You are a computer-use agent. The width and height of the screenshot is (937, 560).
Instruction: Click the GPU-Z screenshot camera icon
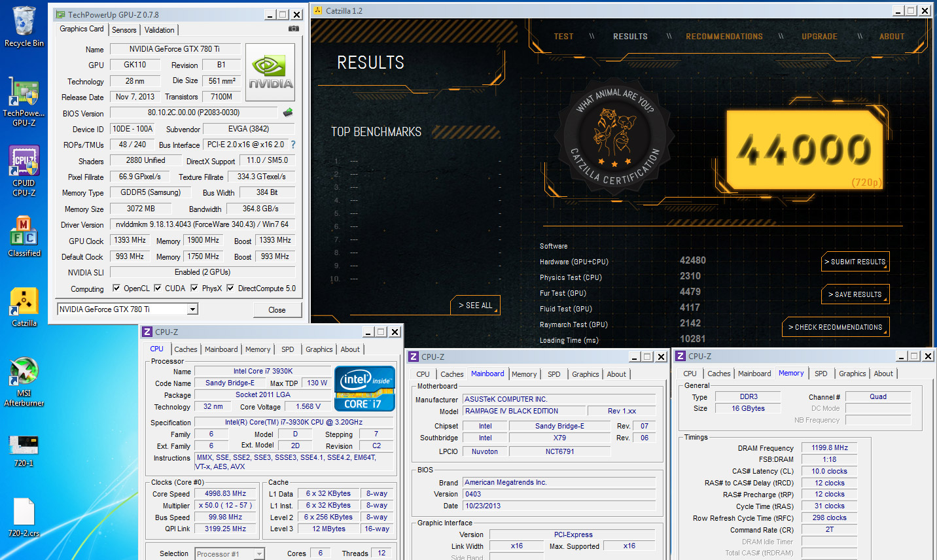tap(294, 29)
